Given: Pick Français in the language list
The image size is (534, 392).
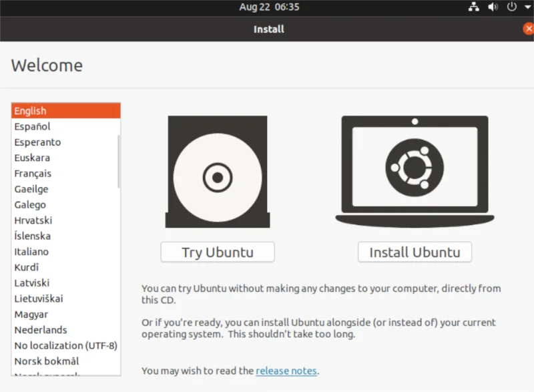Looking at the screenshot, I should pos(65,174).
